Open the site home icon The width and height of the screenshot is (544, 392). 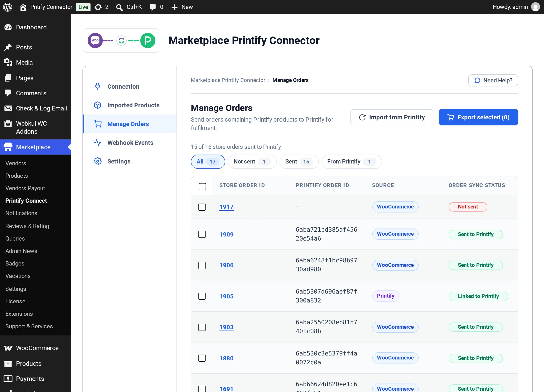[23, 7]
